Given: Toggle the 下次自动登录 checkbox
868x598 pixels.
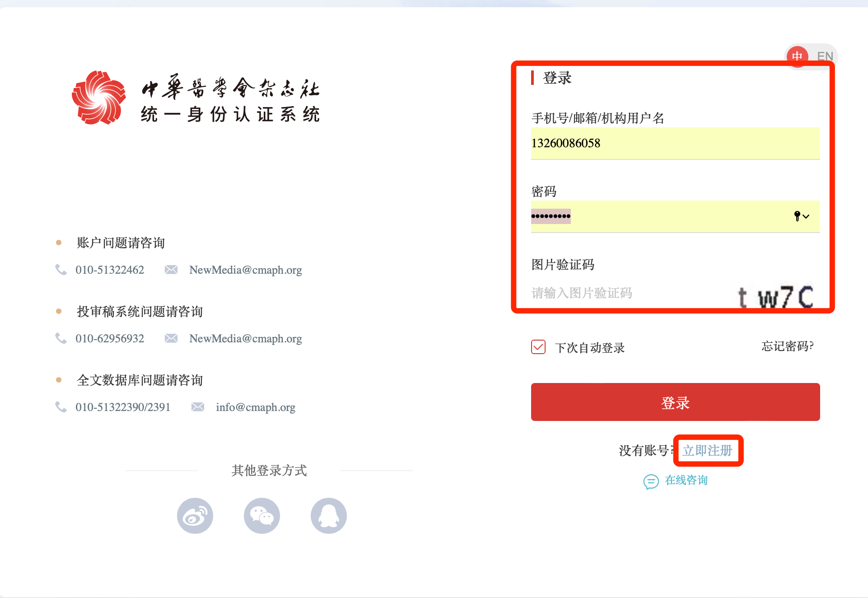Looking at the screenshot, I should click(x=538, y=347).
